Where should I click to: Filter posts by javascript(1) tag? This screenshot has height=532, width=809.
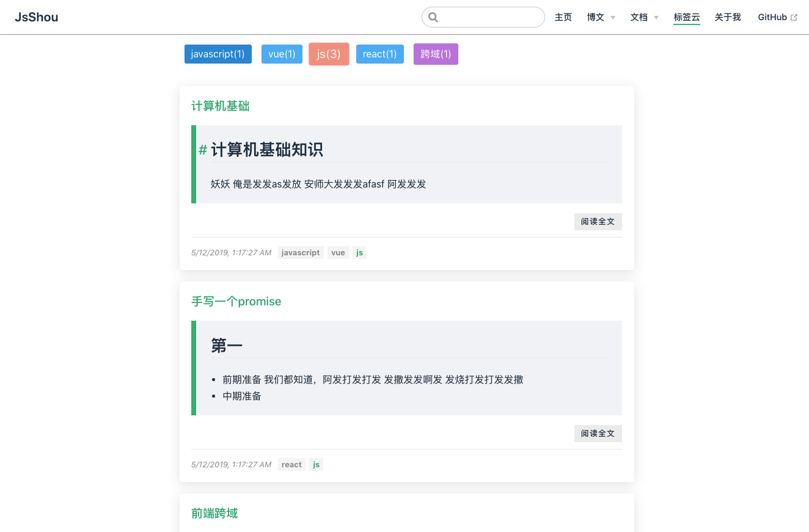pos(218,54)
